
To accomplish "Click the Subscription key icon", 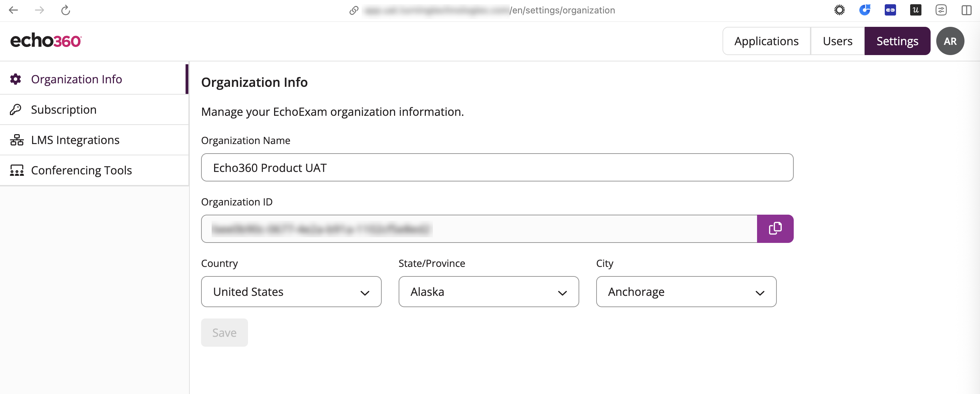I will [x=16, y=110].
